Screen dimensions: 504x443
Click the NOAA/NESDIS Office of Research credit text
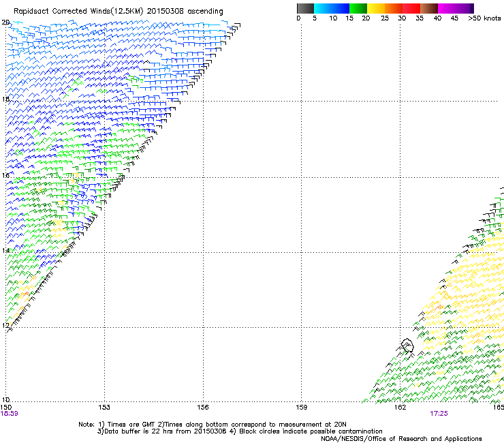pyautogui.click(x=401, y=438)
